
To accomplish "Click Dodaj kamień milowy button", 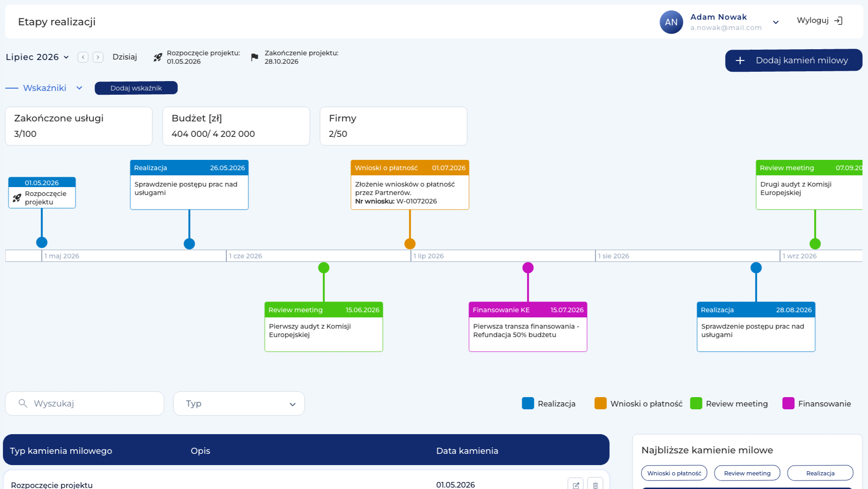I will point(794,60).
